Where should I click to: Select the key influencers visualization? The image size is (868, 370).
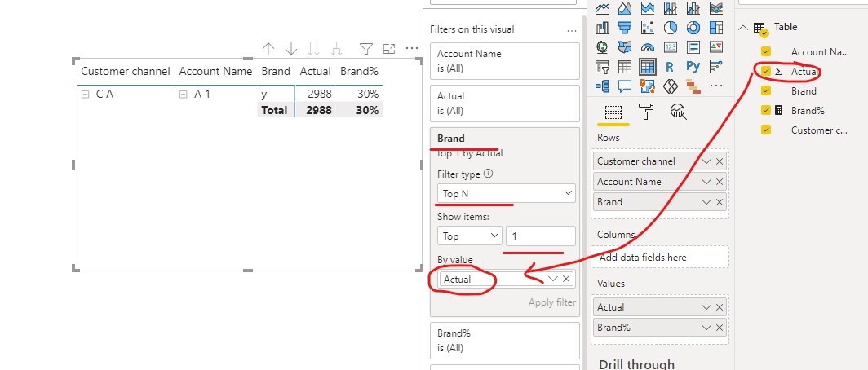click(x=716, y=67)
